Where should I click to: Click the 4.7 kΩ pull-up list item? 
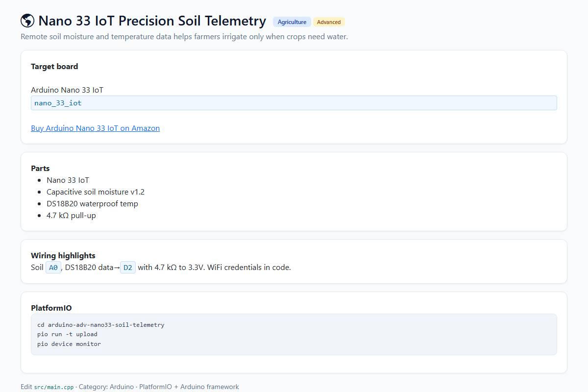71,215
